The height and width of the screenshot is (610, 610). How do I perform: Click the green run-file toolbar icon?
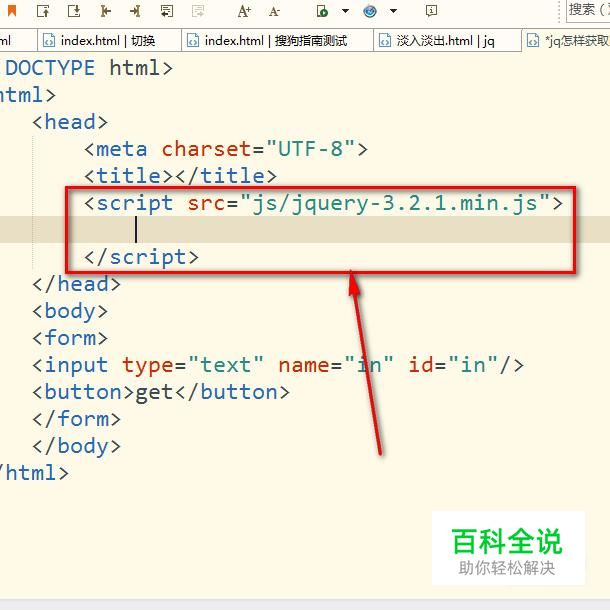pos(322,11)
